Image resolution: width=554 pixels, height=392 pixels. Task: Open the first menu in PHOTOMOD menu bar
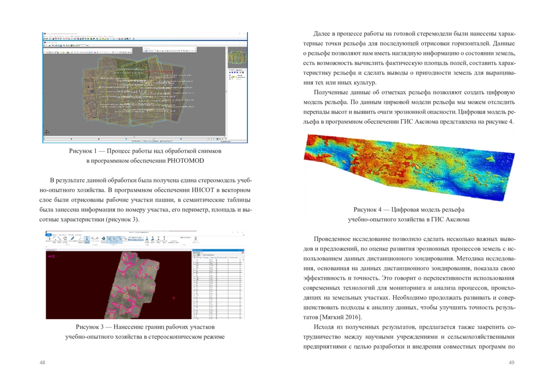coord(46,36)
